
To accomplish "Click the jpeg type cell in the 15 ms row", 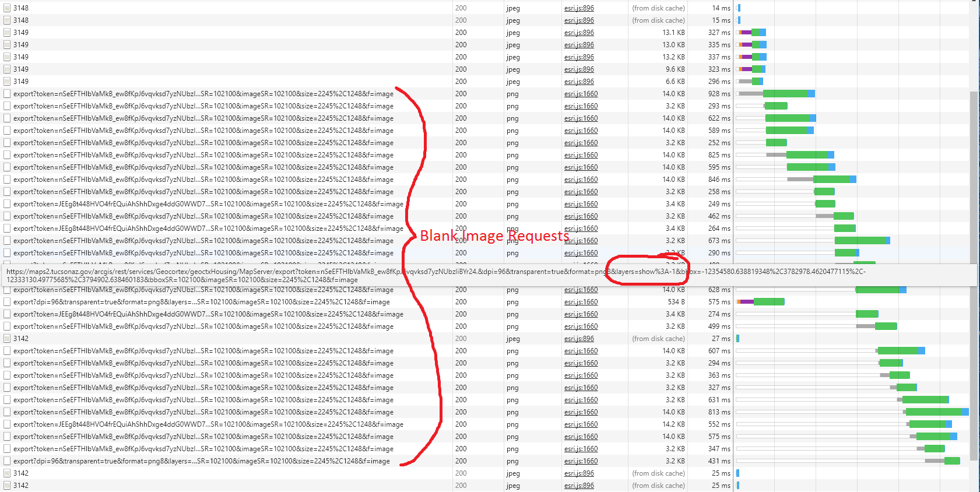I will pyautogui.click(x=513, y=20).
